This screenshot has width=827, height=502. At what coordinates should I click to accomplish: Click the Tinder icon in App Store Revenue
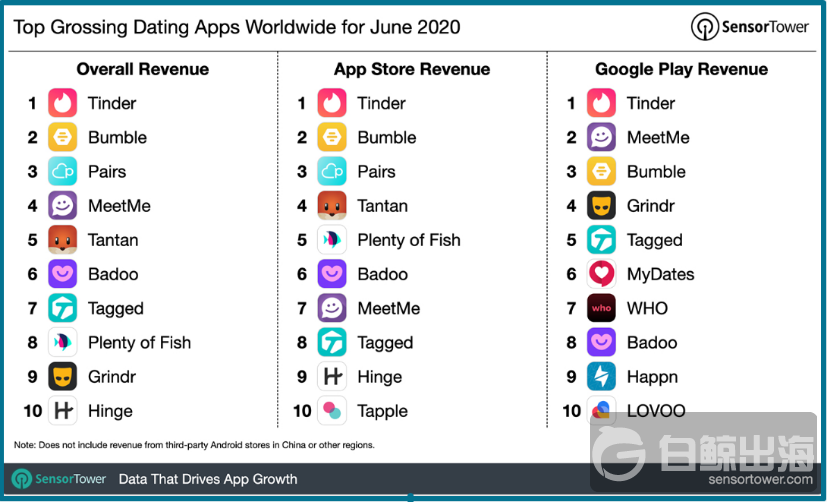tap(332, 103)
